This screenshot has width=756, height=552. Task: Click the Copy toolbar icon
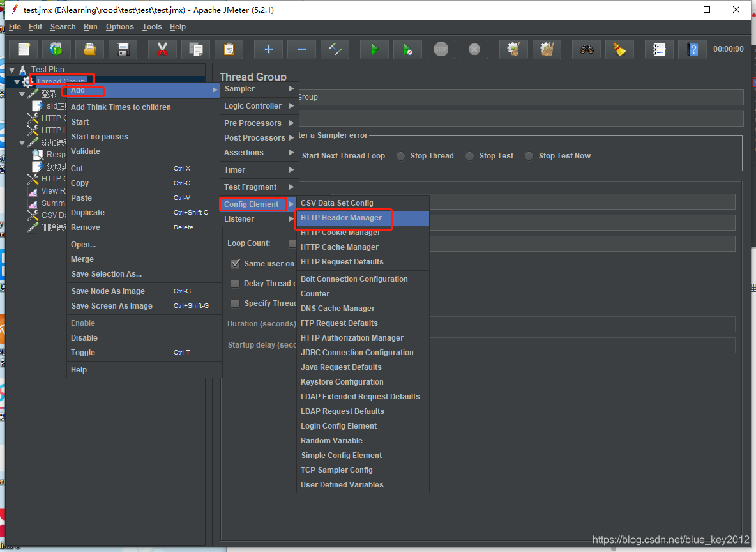[196, 49]
